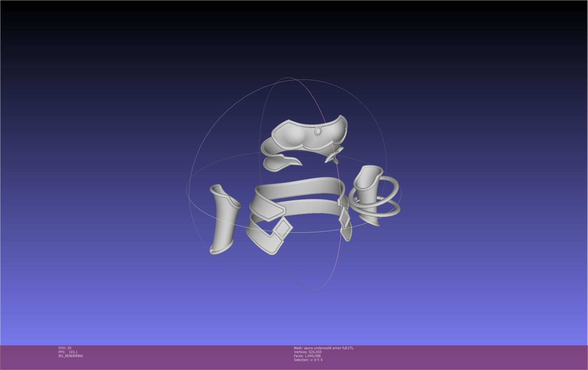The width and height of the screenshot is (588, 370).
Task: Click the Selection: v: 0 f: 0 text
Action: point(308,360)
